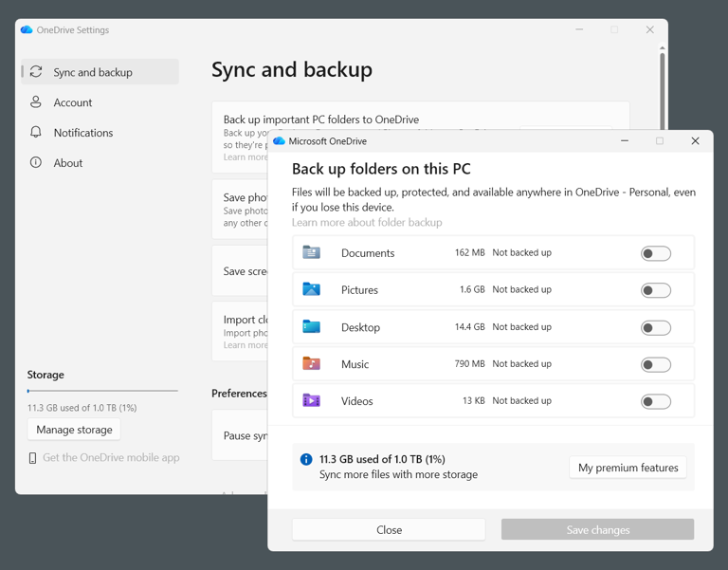The image size is (728, 570).
Task: Turn on Pictures backup toggle
Action: pos(656,290)
